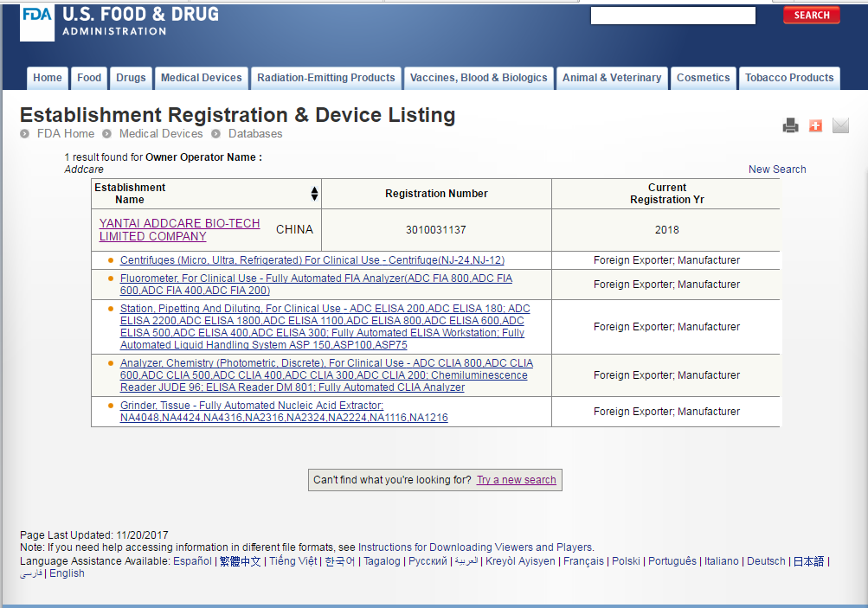Open the Home tab
Image resolution: width=868 pixels, height=608 pixels.
point(48,78)
